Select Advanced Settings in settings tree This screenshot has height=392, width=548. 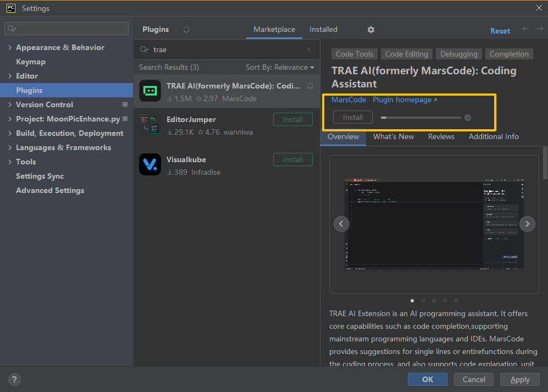tap(50, 191)
